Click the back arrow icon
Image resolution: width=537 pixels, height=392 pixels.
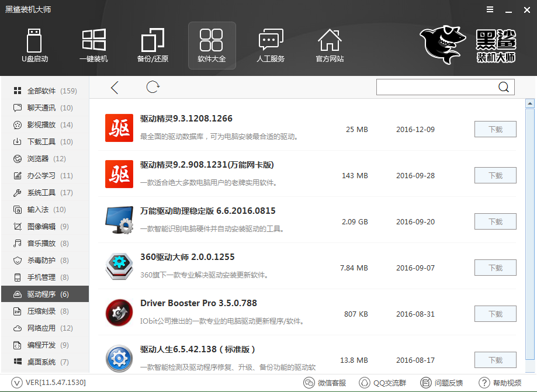point(115,88)
